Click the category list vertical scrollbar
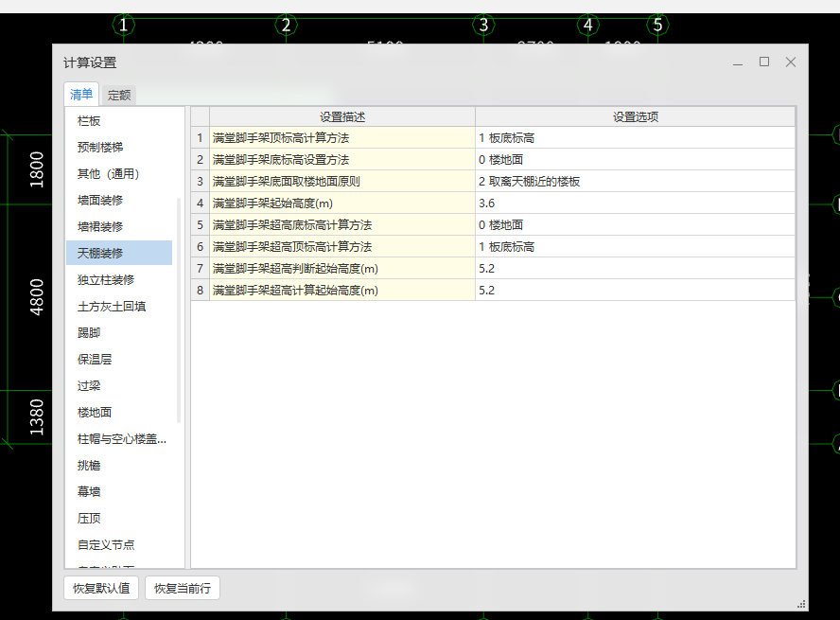Viewport: 840px width, 620px height. 179,310
